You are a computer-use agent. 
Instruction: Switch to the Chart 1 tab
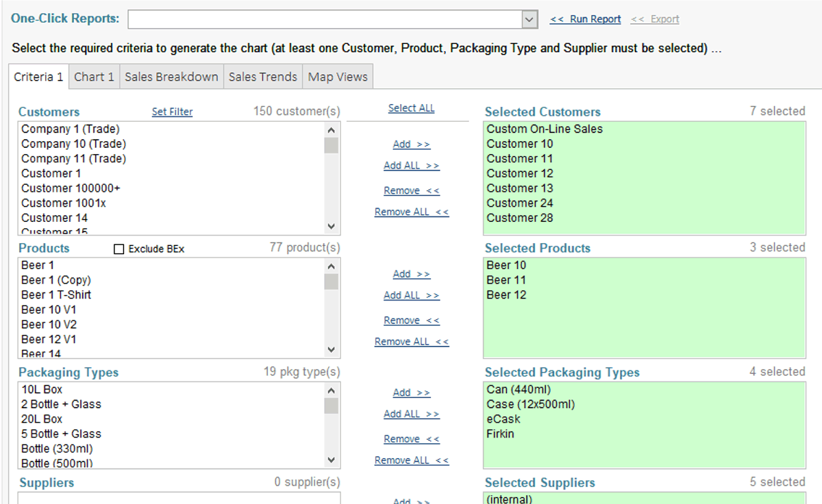click(94, 77)
